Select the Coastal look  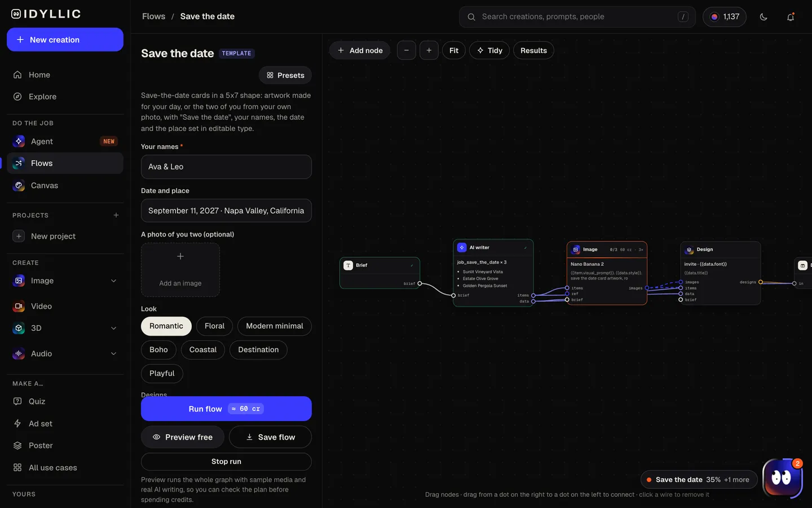pos(203,350)
